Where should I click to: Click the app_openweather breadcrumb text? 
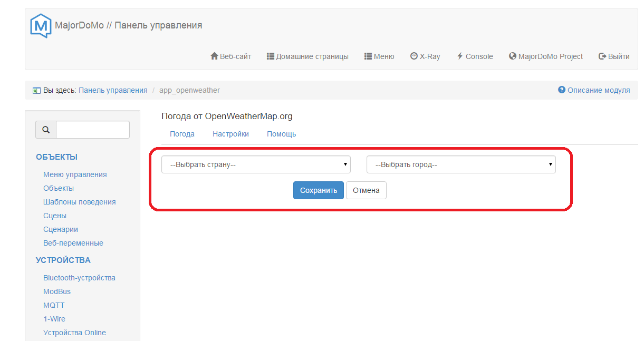point(189,90)
